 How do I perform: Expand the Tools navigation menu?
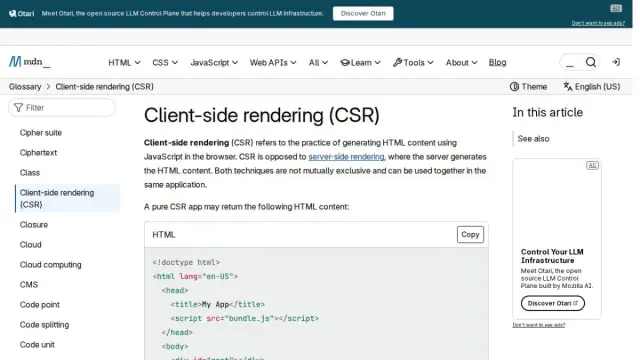point(413,62)
